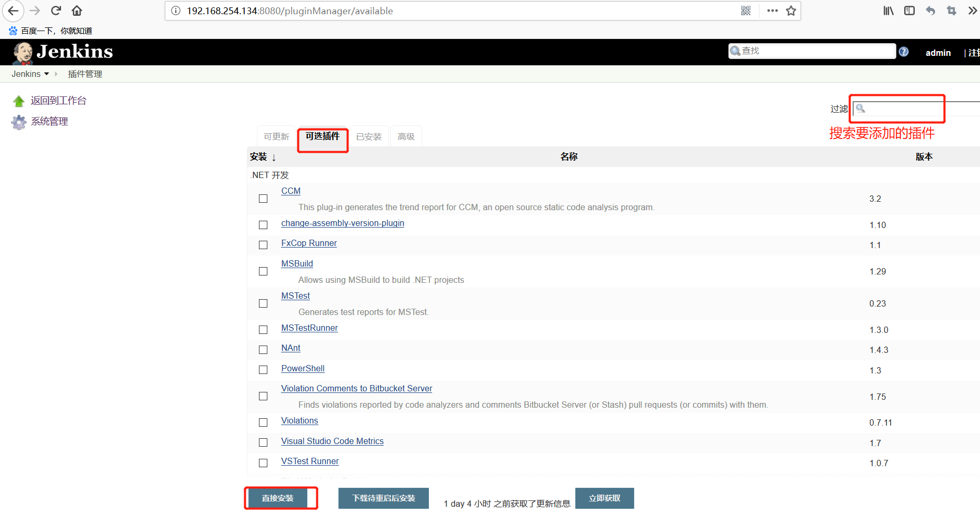Open the change-assembly-version-plugin link

[343, 223]
